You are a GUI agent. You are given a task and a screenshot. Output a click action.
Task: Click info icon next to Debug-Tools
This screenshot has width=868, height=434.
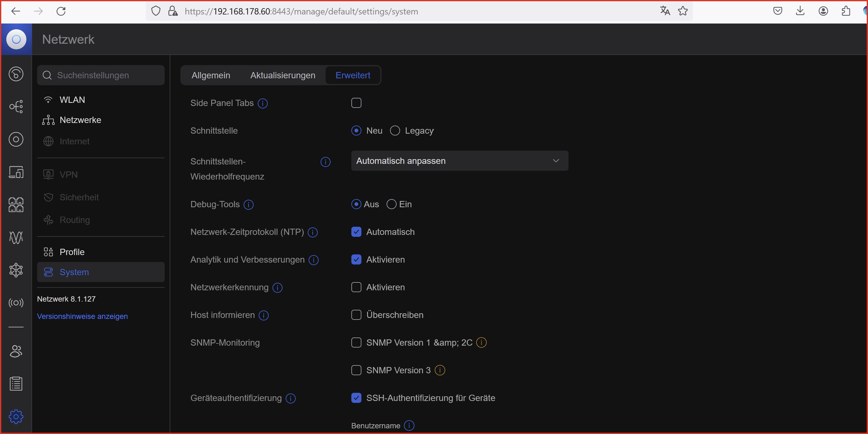pos(249,204)
